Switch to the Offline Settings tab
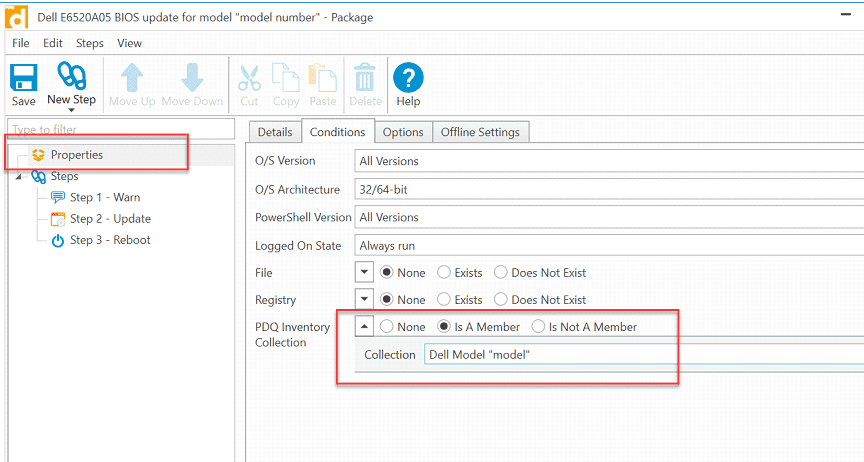Screen dimensions: 864x462 [480, 132]
